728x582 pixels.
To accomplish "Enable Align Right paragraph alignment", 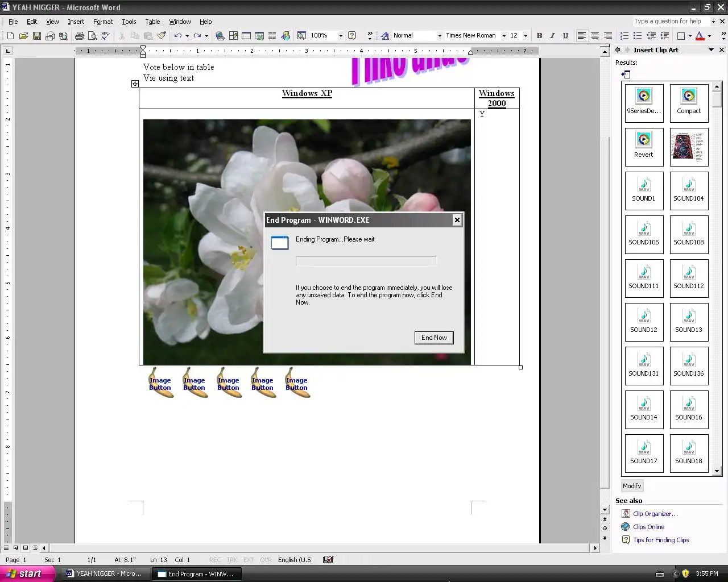I will (x=608, y=36).
